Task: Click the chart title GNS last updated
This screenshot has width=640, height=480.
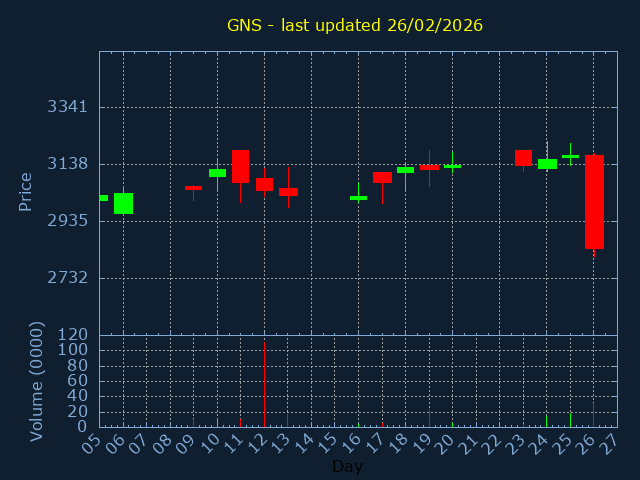Action: (355, 25)
